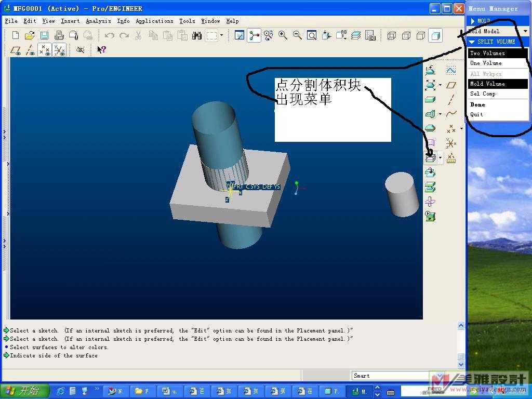The width and height of the screenshot is (532, 399).
Task: Open the Mold Model dropdown in Menu Manager
Action: click(x=526, y=31)
